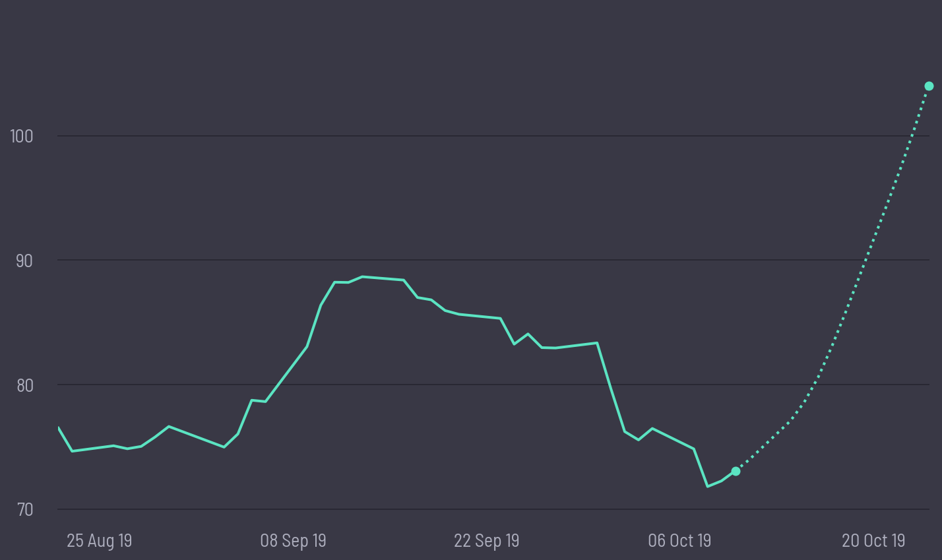Click the highest peak of the solid line

363,276
